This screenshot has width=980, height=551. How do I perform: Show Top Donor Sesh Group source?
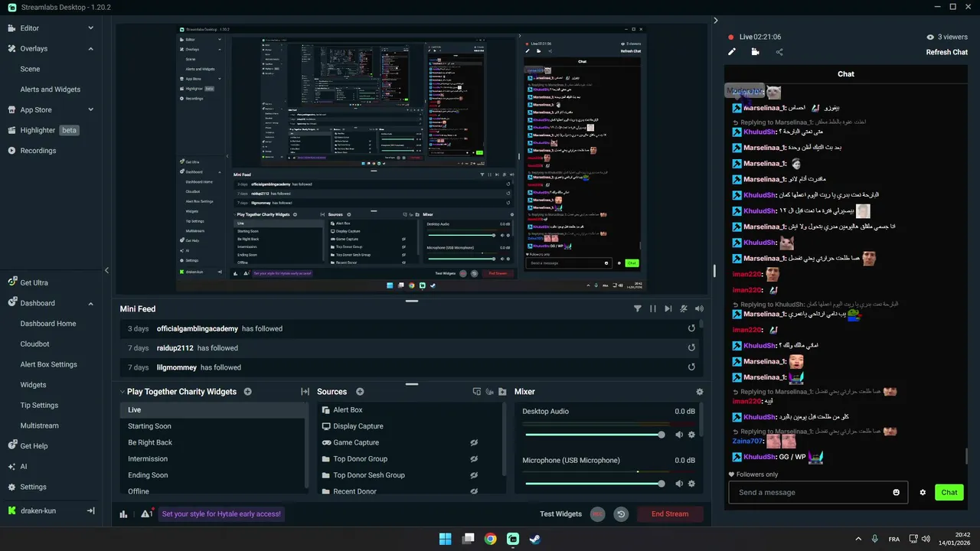(474, 475)
